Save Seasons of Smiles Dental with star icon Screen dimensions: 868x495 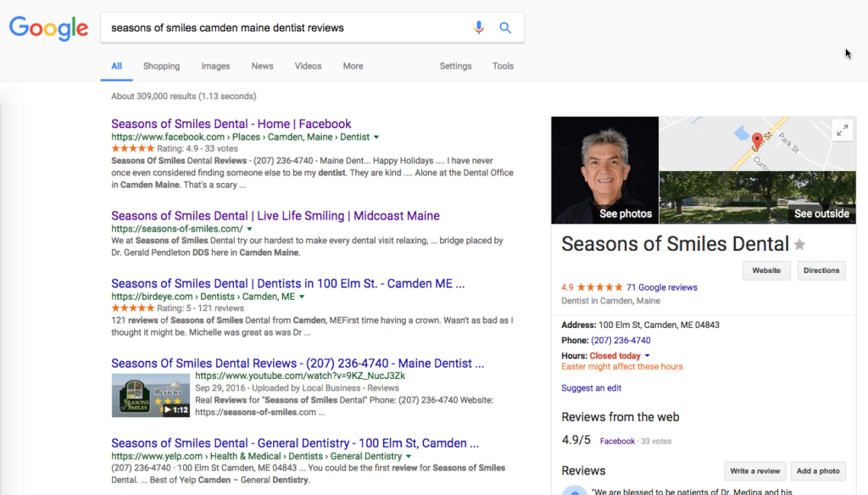tap(799, 244)
